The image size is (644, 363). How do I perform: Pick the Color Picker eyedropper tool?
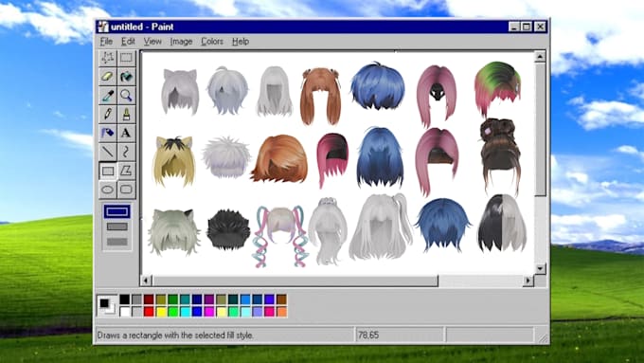tap(108, 96)
